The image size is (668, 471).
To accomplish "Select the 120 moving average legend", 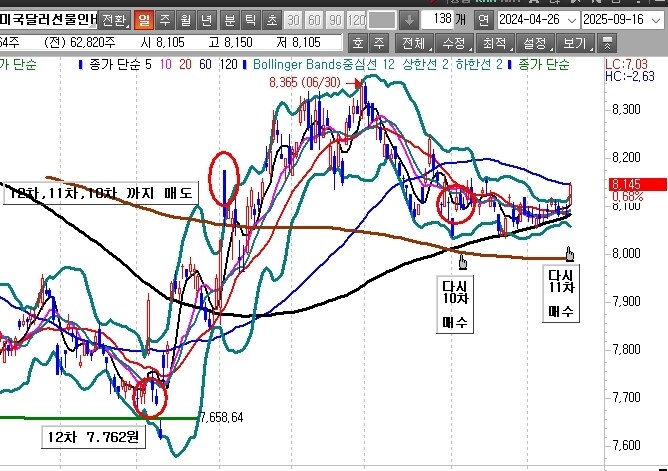I will pos(229,65).
